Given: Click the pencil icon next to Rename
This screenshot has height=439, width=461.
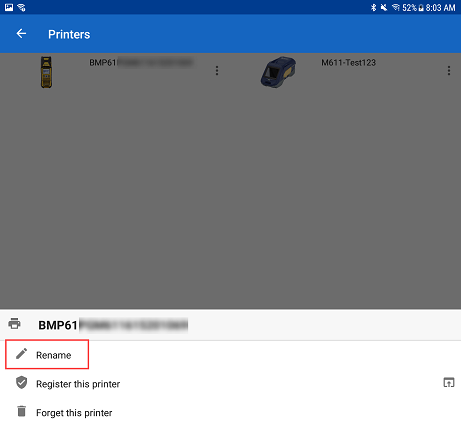Looking at the screenshot, I should tap(22, 354).
